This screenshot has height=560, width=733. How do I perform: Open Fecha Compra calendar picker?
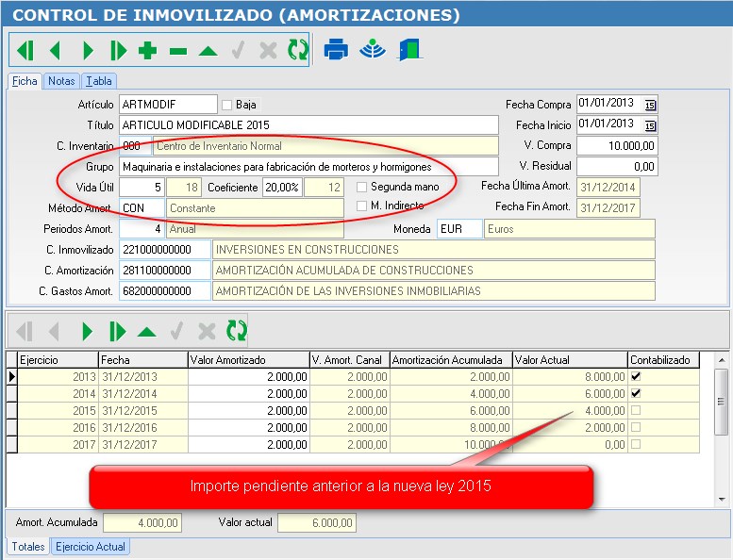tap(649, 105)
